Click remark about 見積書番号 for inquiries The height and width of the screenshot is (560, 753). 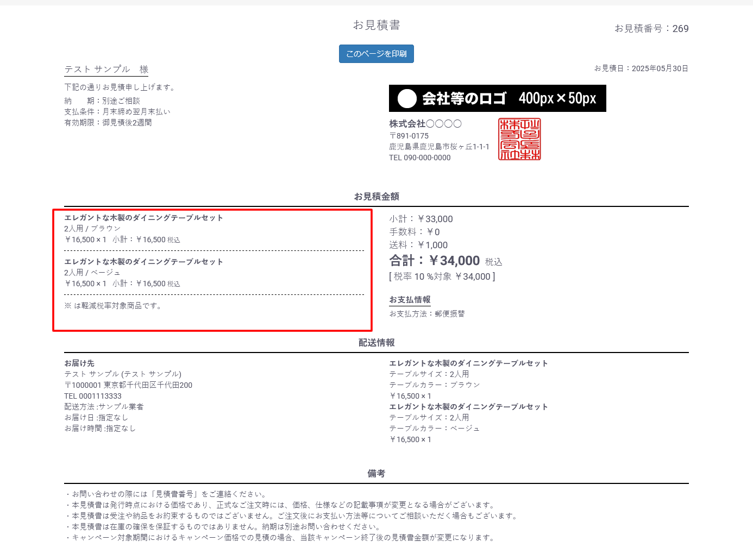click(166, 494)
